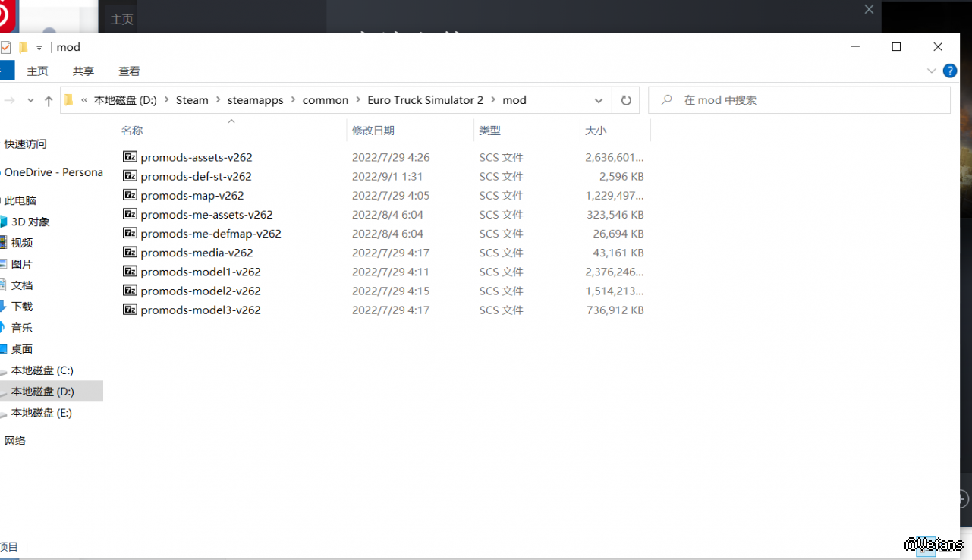Click the up-directory arrow button
Image resolution: width=972 pixels, height=560 pixels.
pos(49,100)
